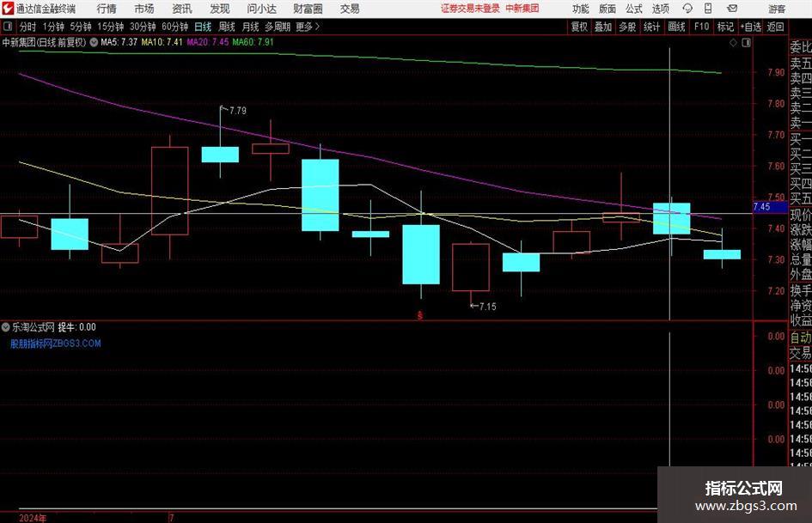Click the red 中新集团 title label
The height and width of the screenshot is (523, 812).
[522, 9]
